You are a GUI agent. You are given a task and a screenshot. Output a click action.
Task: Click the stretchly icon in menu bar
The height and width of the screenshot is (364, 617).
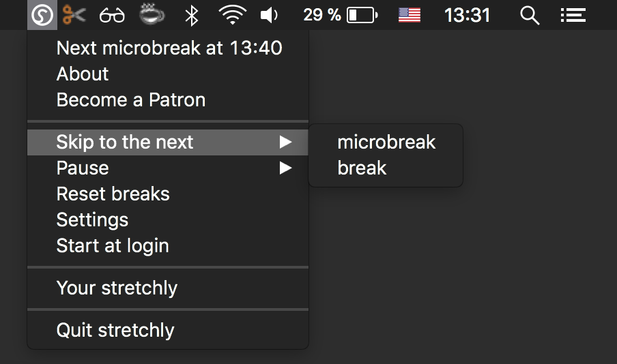42,15
